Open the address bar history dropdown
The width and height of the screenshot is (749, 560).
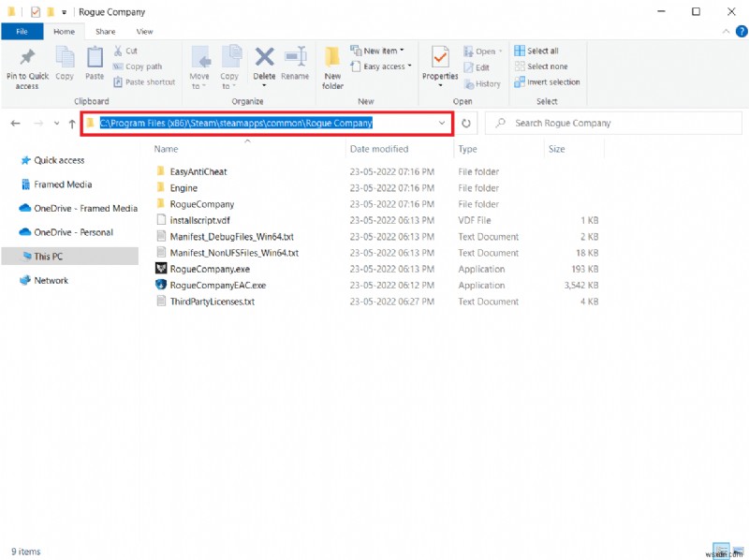click(442, 123)
